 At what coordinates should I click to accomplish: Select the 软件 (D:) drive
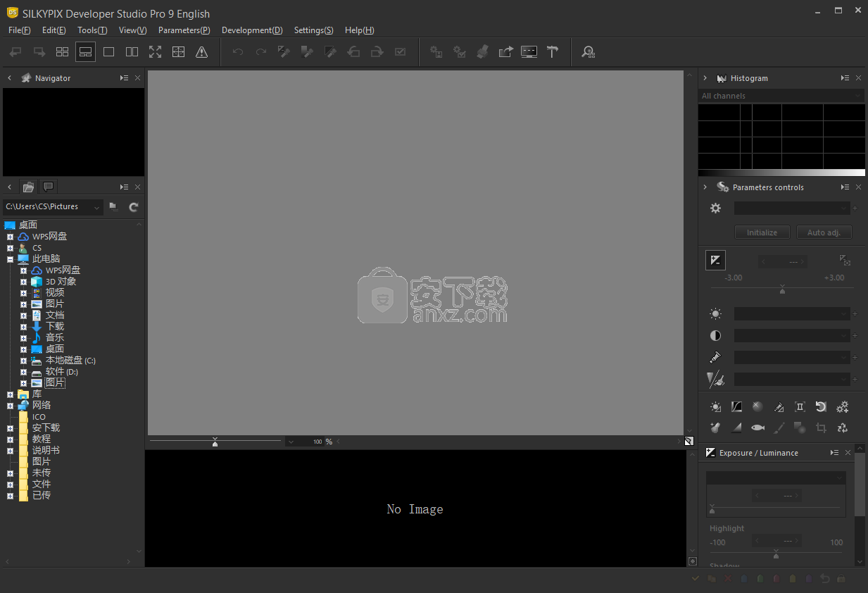62,372
